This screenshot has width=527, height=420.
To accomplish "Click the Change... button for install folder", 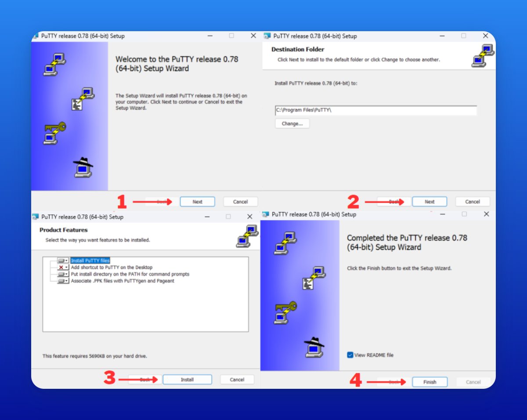I will pos(292,123).
